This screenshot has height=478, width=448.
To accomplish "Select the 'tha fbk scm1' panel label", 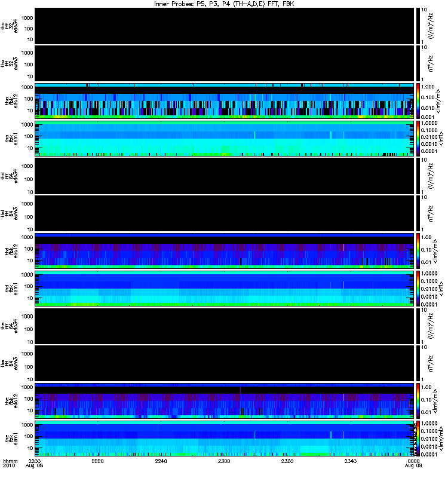I will 11,139.
